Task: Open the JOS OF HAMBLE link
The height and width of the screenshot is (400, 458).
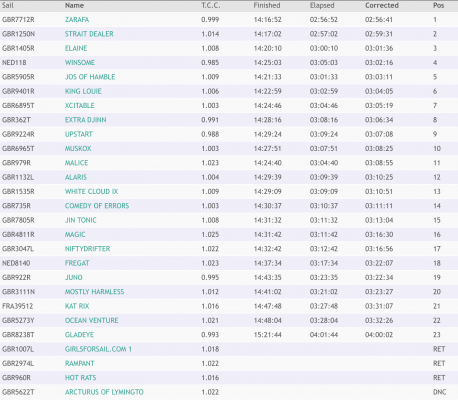Action: coord(90,77)
